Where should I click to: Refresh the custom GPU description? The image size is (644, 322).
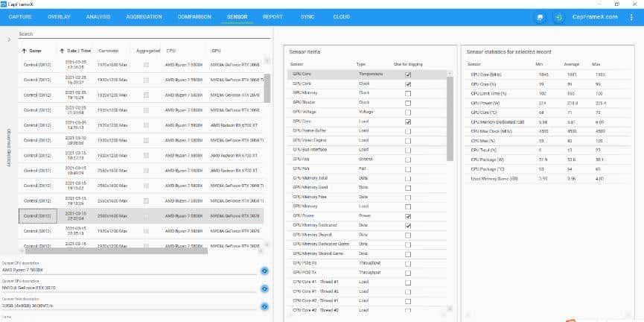pos(264,288)
